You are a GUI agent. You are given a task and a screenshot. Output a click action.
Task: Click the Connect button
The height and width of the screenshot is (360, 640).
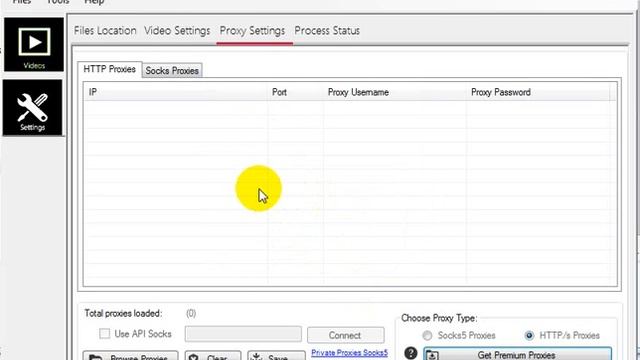[345, 335]
